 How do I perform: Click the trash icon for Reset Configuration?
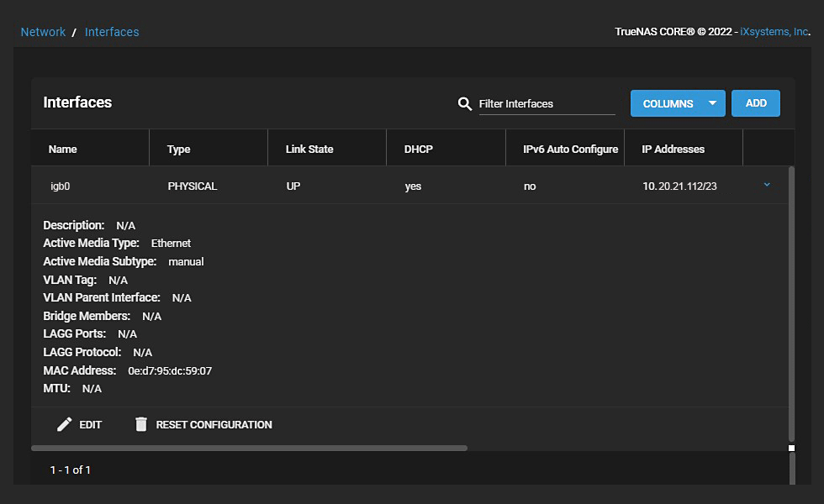tap(141, 425)
